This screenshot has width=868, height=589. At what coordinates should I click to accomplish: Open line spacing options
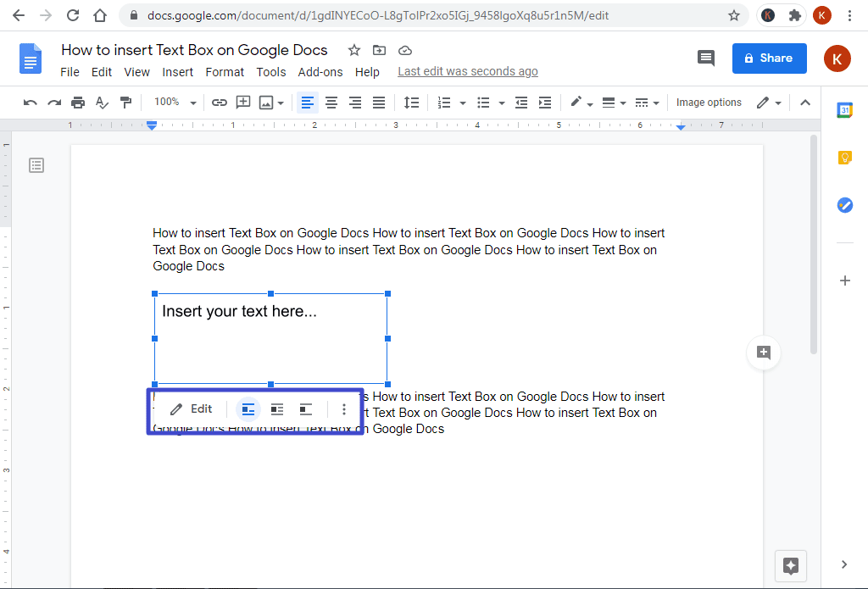(412, 102)
